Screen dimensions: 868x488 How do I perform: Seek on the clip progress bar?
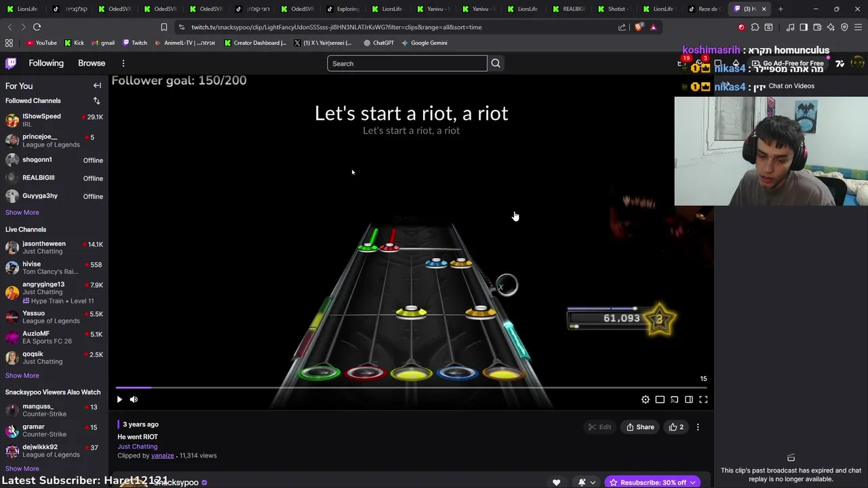point(411,388)
